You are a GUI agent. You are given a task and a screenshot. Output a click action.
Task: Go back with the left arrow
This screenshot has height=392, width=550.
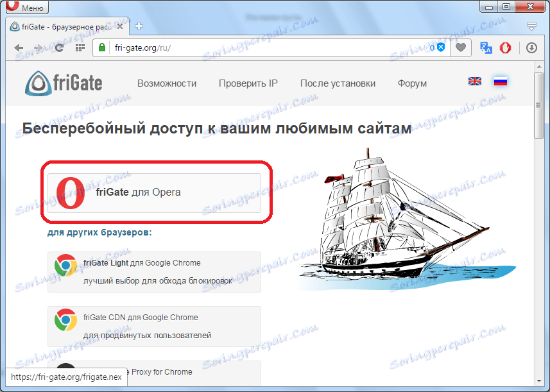[19, 48]
